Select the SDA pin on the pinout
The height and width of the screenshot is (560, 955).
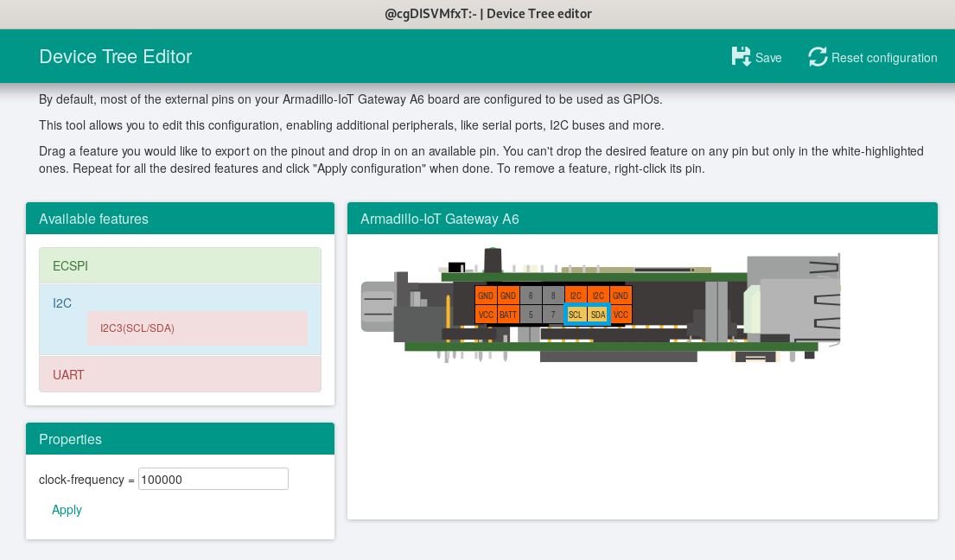coord(598,315)
